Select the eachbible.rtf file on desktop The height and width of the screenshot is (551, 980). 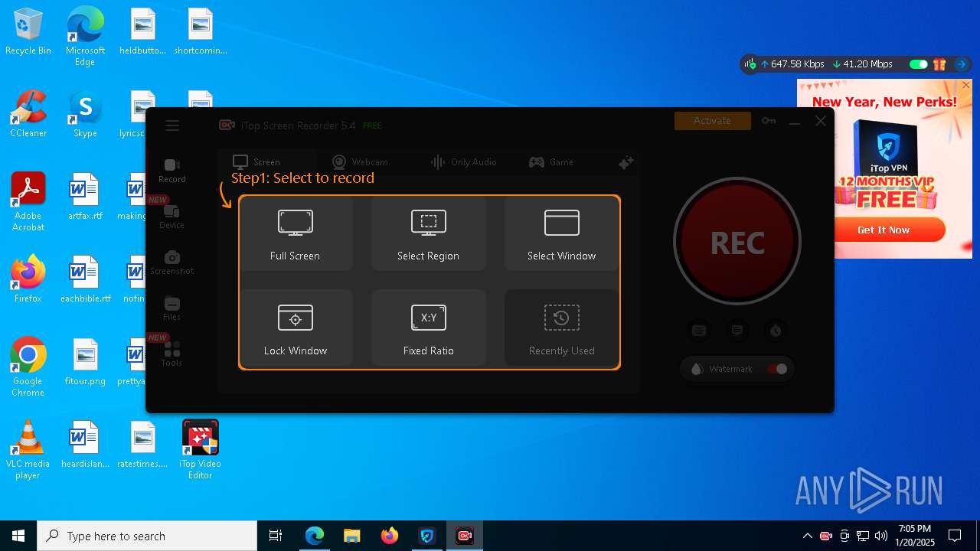(85, 279)
